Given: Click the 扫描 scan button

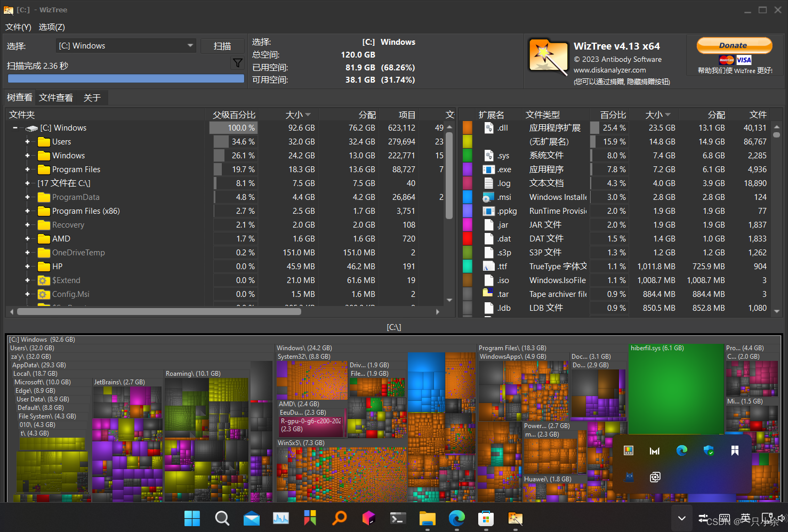Looking at the screenshot, I should click(222, 46).
